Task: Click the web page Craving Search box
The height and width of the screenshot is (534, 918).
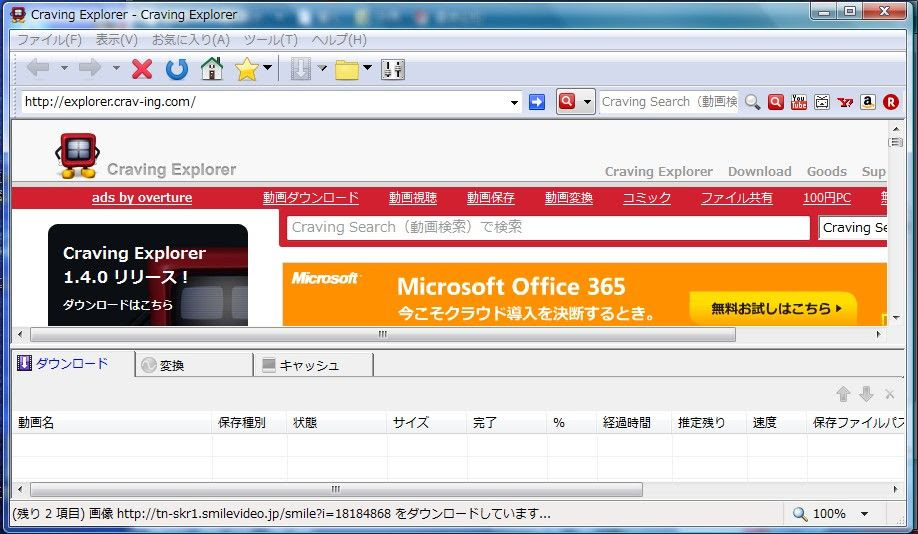Action: click(x=548, y=227)
